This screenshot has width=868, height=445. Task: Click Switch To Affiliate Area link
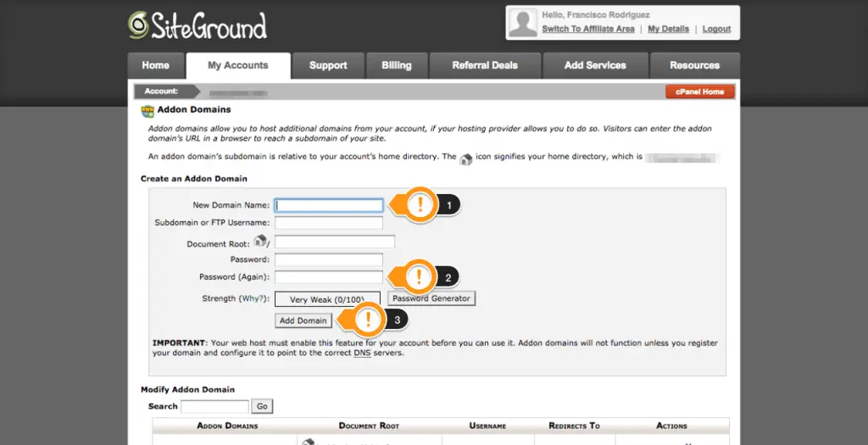click(x=588, y=29)
